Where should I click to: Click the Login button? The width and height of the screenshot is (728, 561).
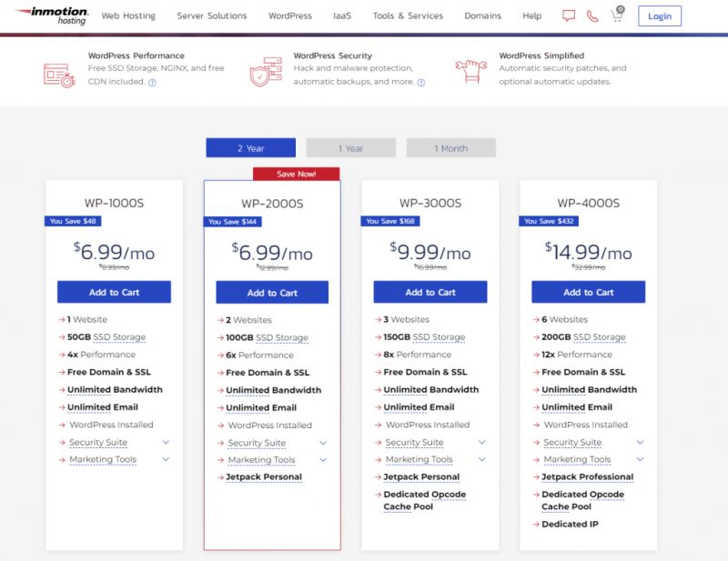[659, 16]
